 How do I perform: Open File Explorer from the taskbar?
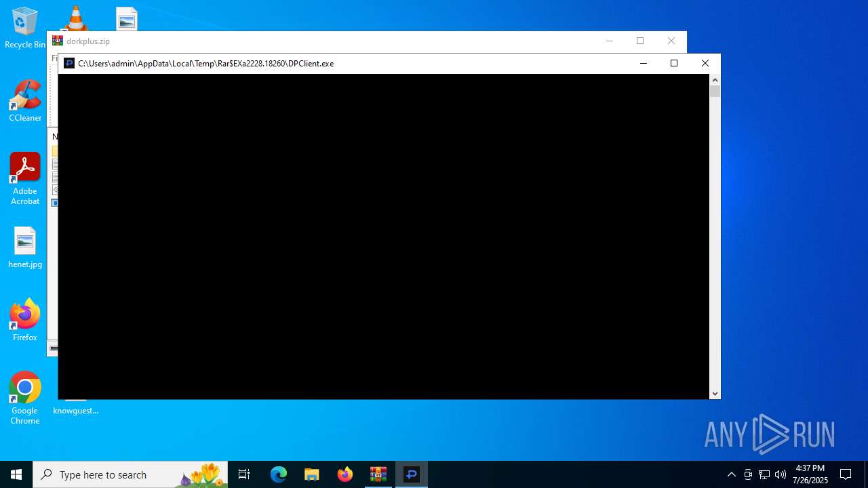(311, 474)
